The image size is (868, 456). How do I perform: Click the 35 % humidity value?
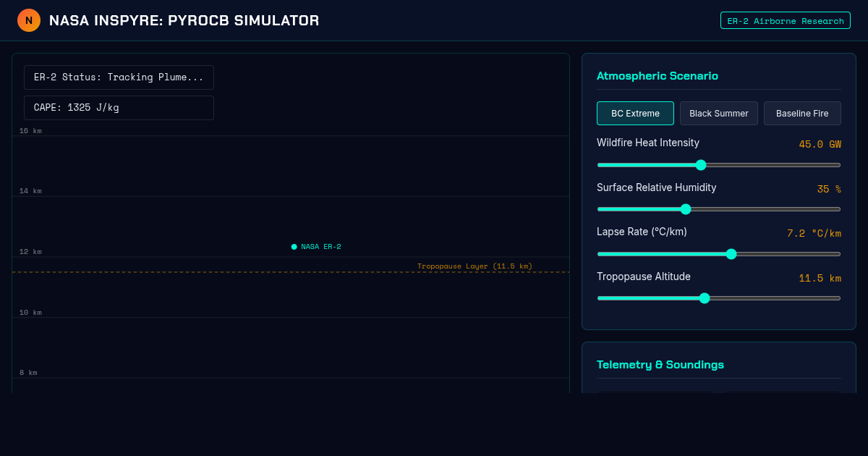829,189
